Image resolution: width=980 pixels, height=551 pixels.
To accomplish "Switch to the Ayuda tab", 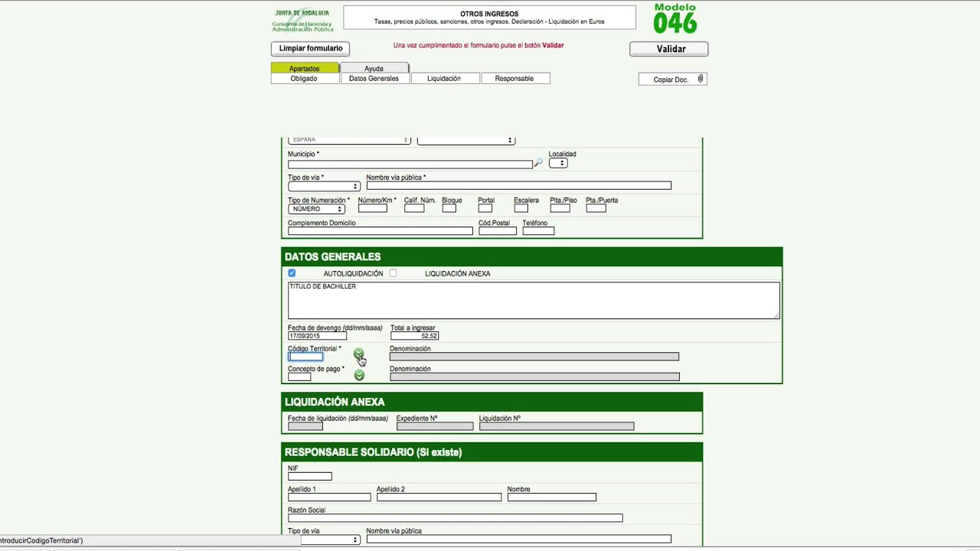I will tap(374, 68).
